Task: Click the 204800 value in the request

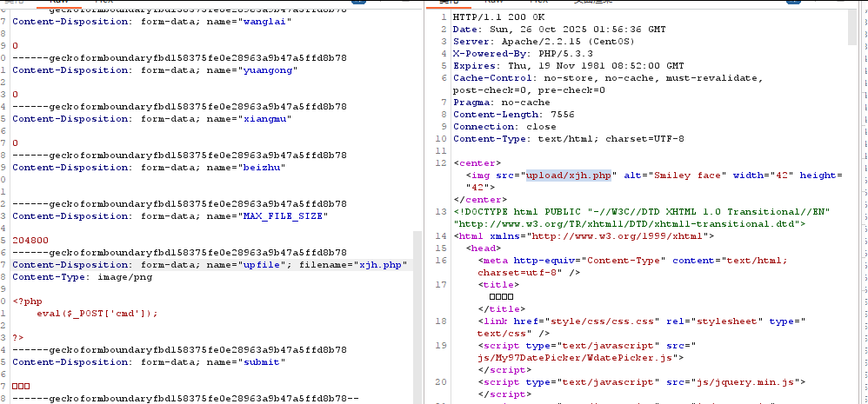Action: click(30, 241)
